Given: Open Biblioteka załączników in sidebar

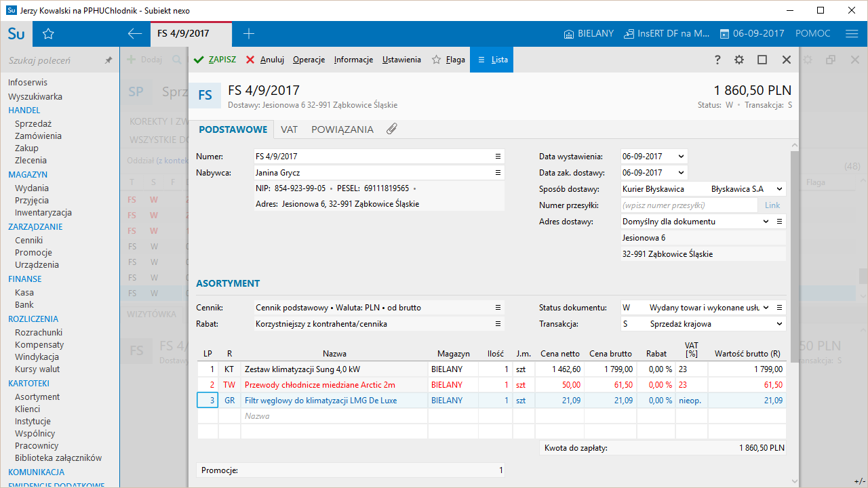Looking at the screenshot, I should point(58,457).
